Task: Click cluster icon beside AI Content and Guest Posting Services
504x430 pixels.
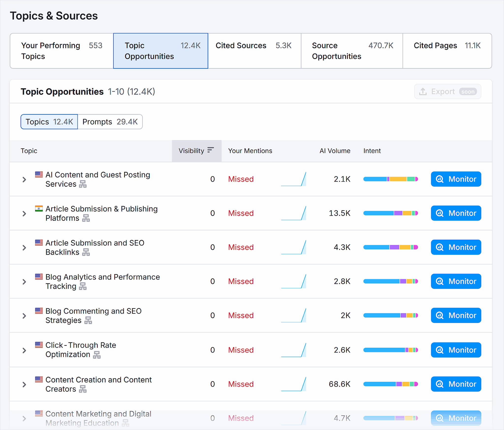Action: [x=83, y=184]
